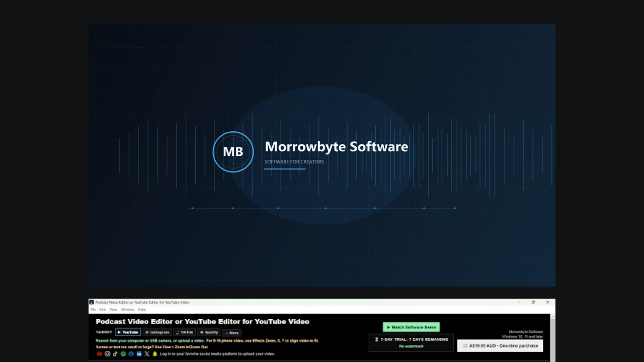Select Spotify as target platform
Screen dimensions: 644x362
pos(209,332)
